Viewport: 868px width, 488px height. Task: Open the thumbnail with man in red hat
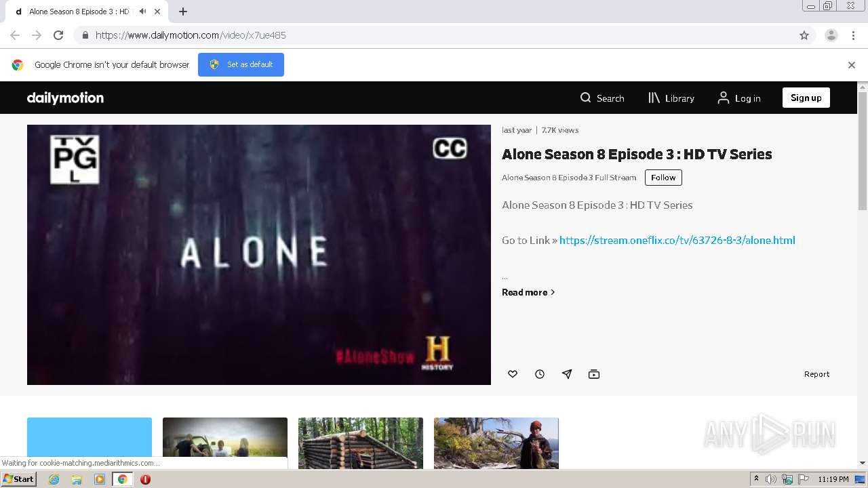point(496,443)
